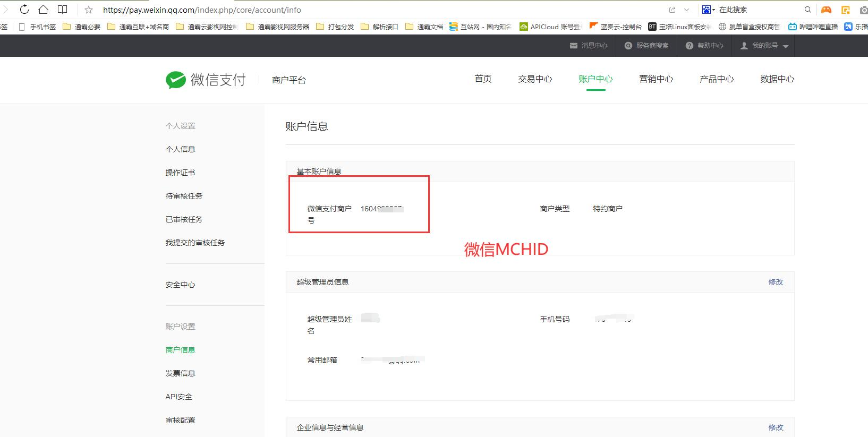
Task: Open the 通霸互联+域名商 bookmark folder
Action: point(138,27)
